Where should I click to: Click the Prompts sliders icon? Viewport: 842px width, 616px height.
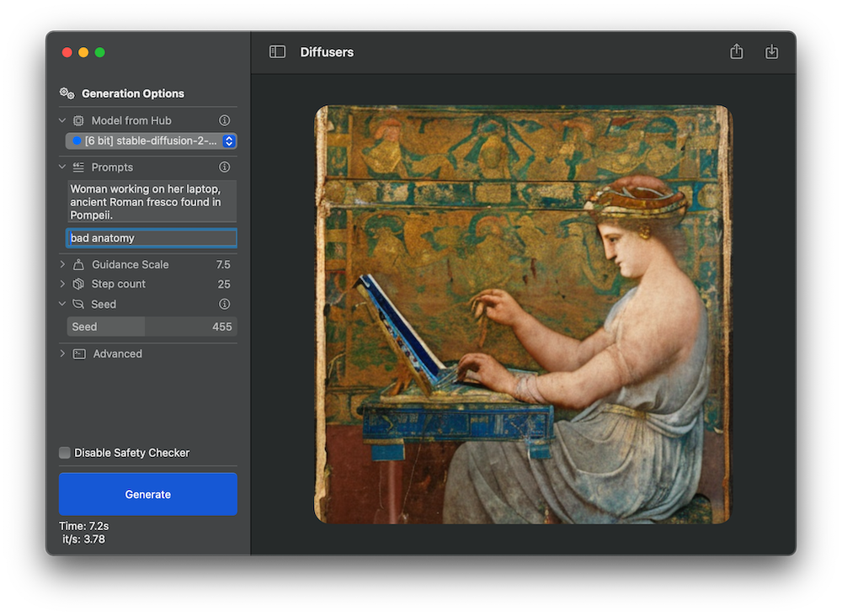(x=77, y=167)
